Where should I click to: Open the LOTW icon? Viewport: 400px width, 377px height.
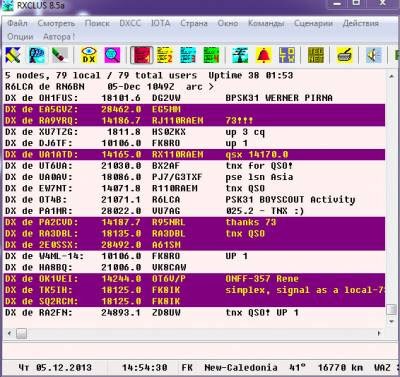pos(287,55)
